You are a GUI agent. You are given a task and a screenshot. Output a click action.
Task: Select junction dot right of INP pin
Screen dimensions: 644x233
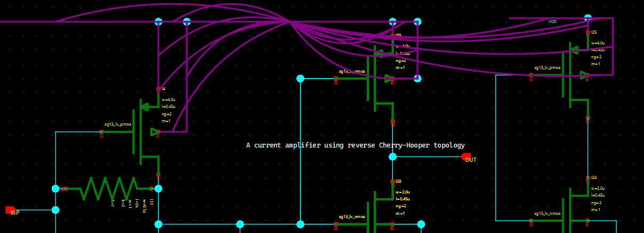(56, 210)
